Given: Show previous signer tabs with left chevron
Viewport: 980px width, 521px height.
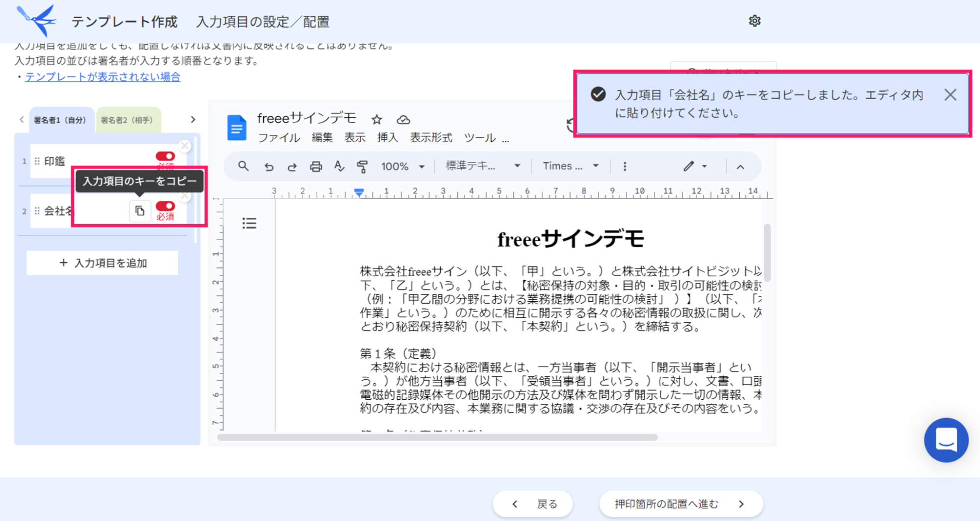Looking at the screenshot, I should [22, 119].
